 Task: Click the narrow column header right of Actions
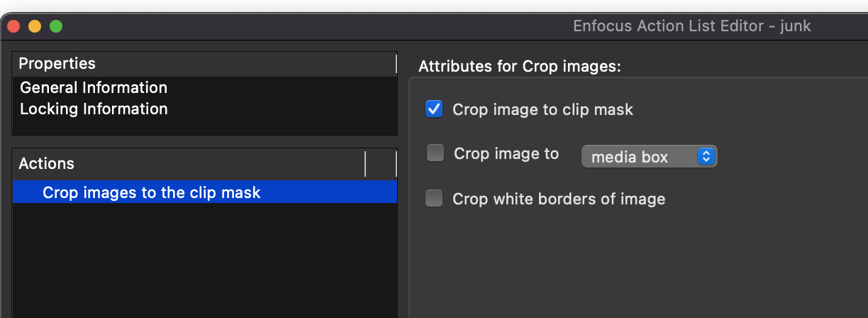(x=381, y=163)
